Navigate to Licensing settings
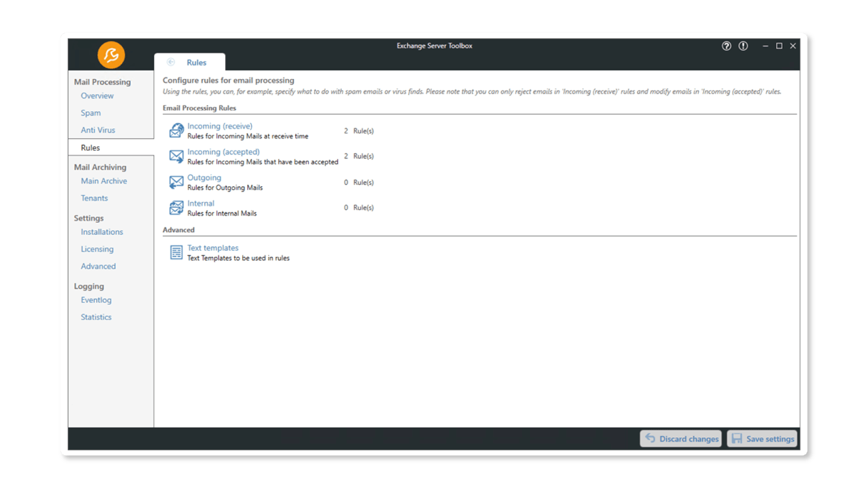This screenshot has width=868, height=488. coord(97,249)
